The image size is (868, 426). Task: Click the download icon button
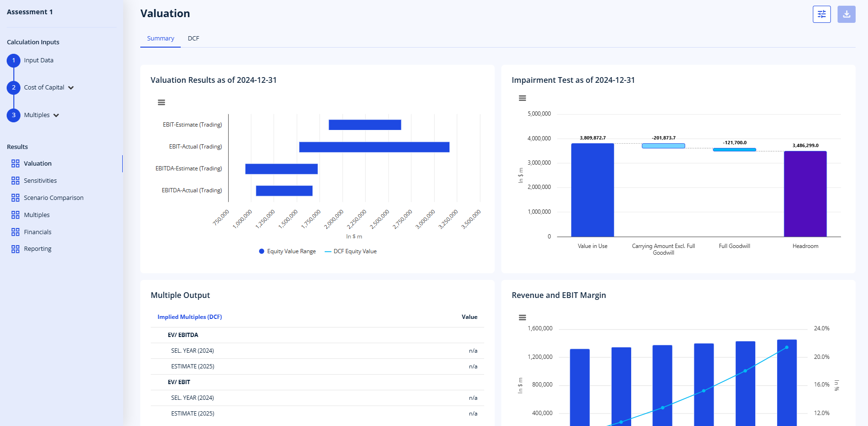pyautogui.click(x=846, y=14)
